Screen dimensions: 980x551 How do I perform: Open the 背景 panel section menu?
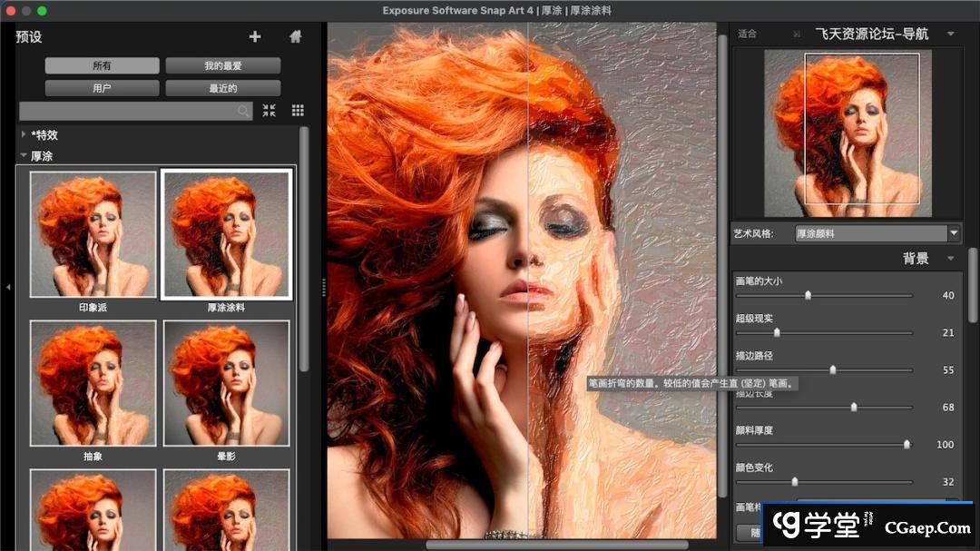click(950, 259)
